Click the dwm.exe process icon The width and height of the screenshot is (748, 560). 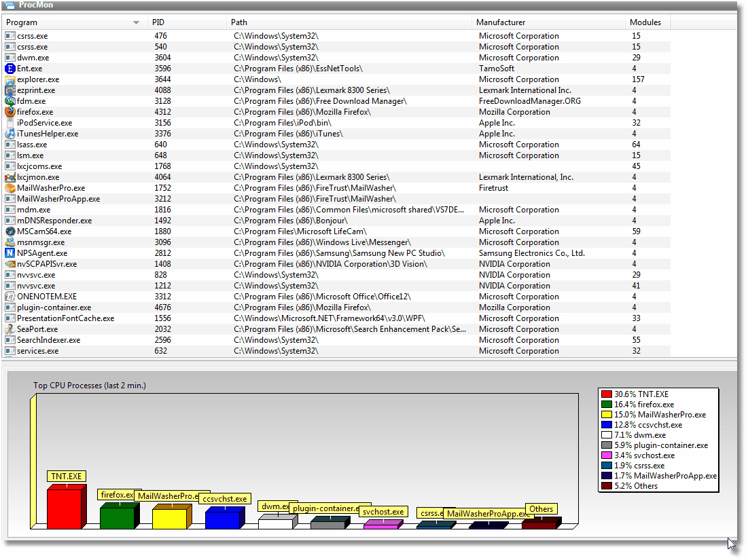coord(10,58)
